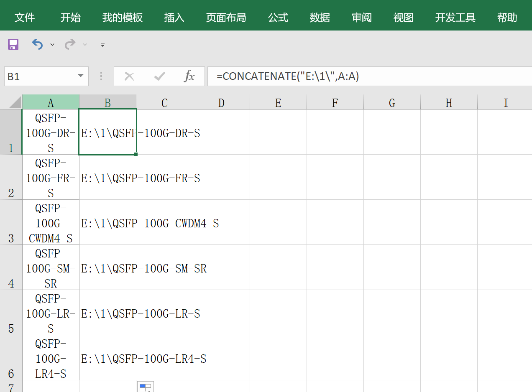This screenshot has width=532, height=392.
Task: Click the Cancel (X) icon in formula bar
Action: [129, 76]
